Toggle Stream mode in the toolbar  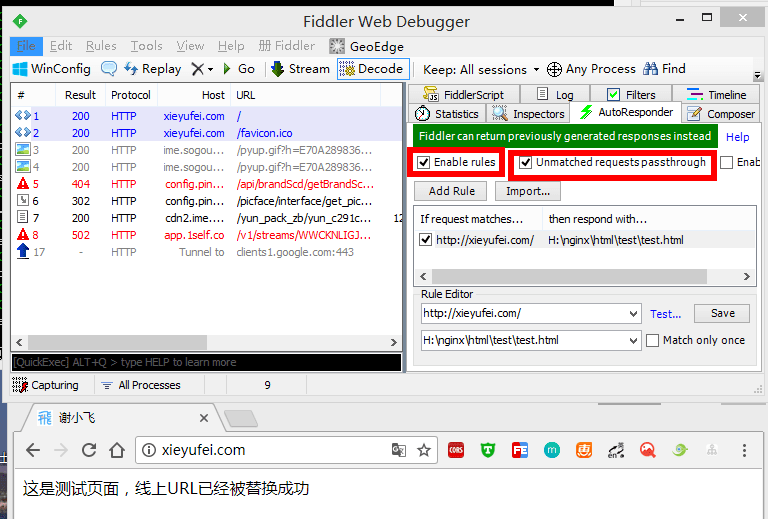click(300, 69)
